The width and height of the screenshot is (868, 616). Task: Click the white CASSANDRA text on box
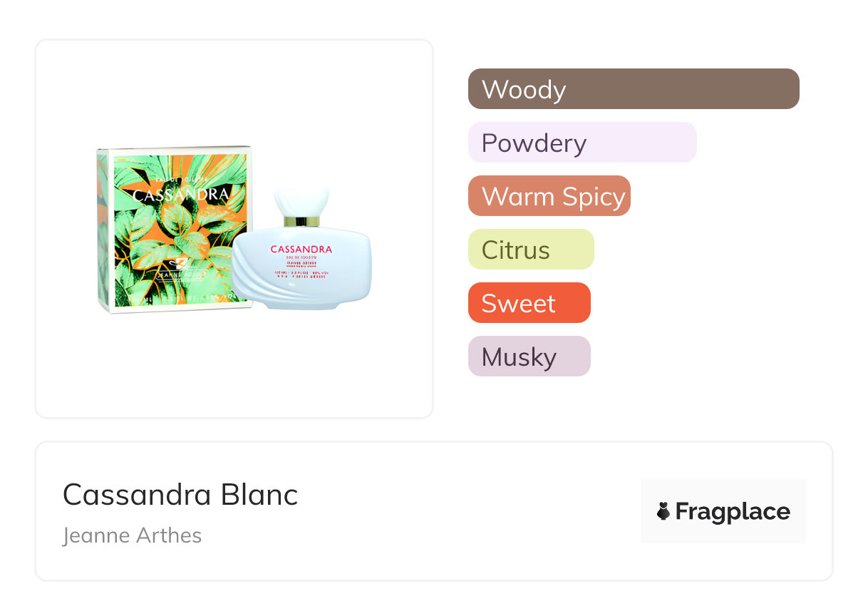(x=181, y=194)
